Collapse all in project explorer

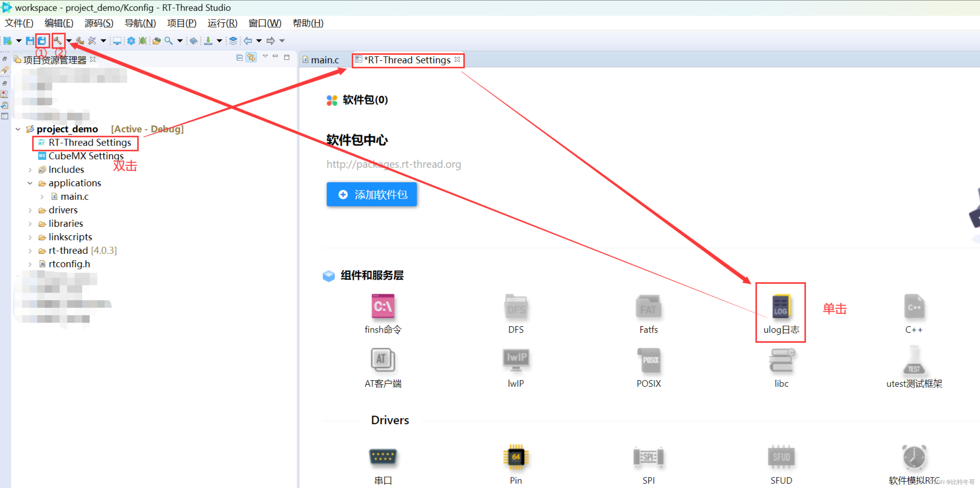[239, 57]
